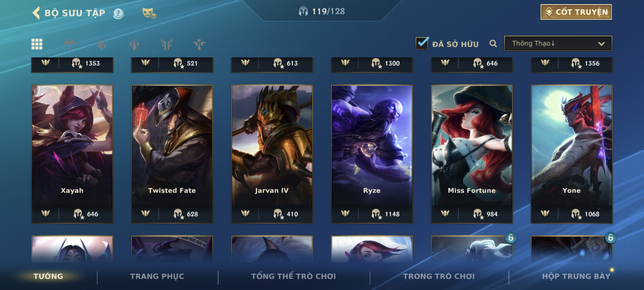Toggle the third role filter icon

click(x=134, y=44)
